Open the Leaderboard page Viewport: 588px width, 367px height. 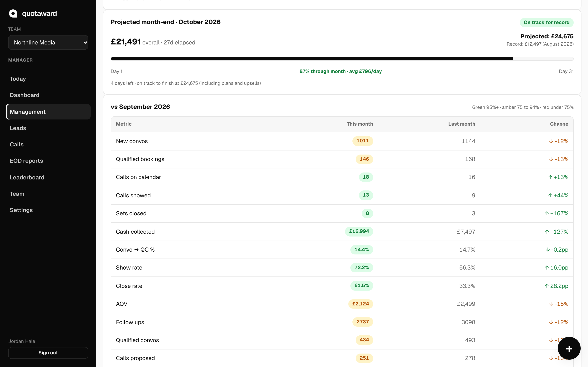pos(27,177)
